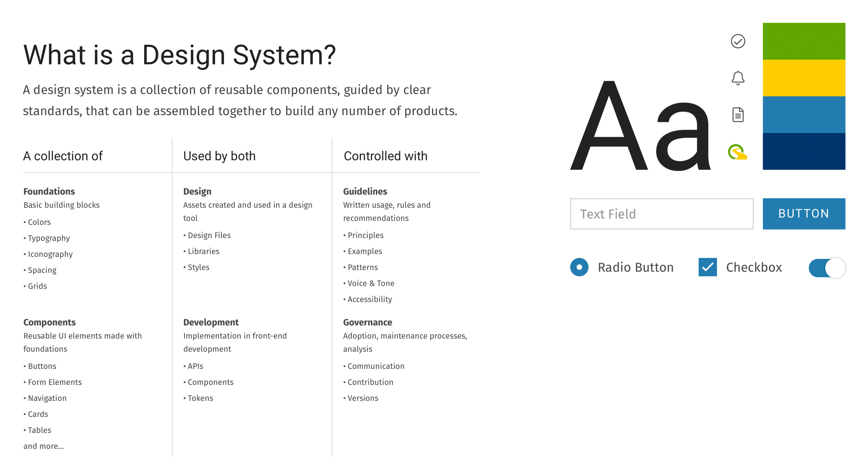Pick the yellow color swatch

pyautogui.click(x=804, y=78)
